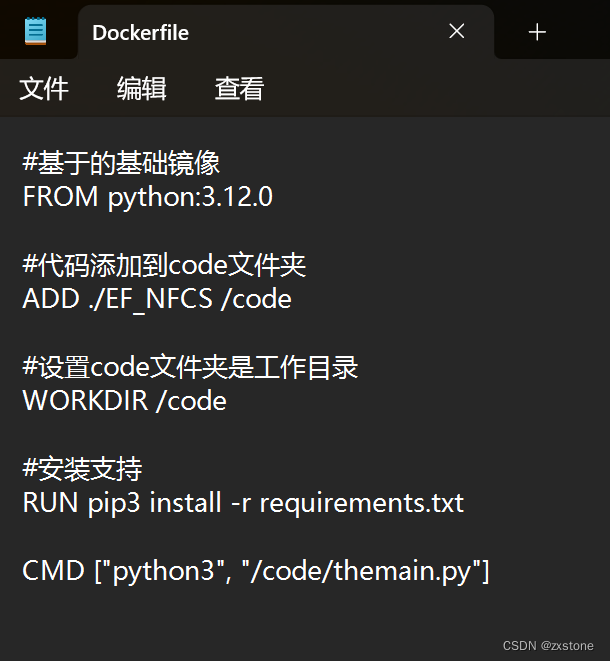Open the 文件 menu

[44, 89]
